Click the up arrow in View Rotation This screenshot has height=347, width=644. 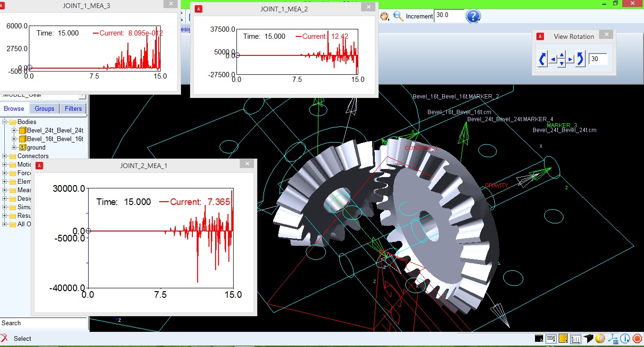pyautogui.click(x=562, y=55)
